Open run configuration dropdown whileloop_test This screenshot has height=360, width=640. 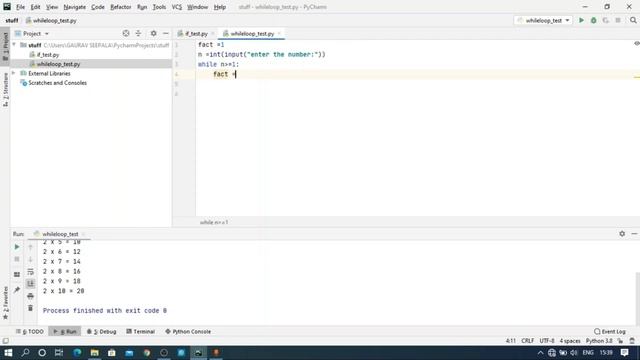543,20
